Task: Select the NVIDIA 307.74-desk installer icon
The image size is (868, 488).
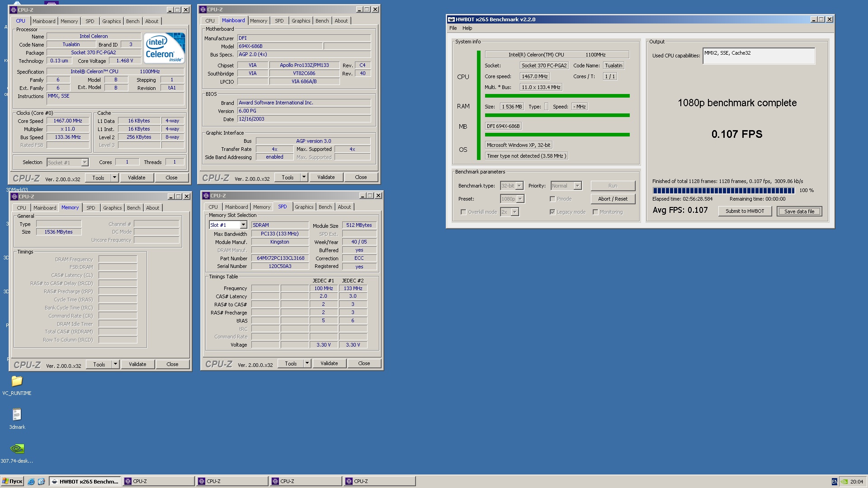Action: (17, 448)
